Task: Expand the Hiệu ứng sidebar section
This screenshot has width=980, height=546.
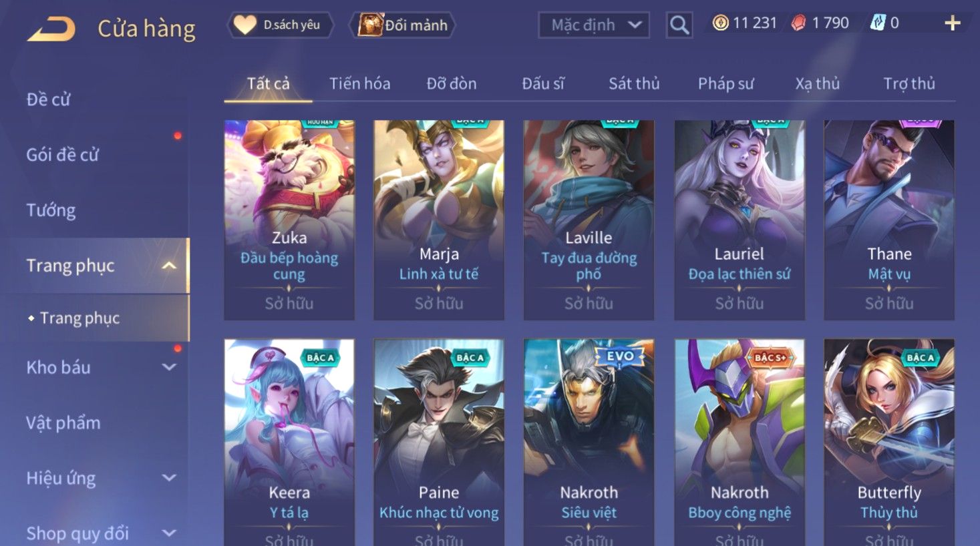Action: [169, 478]
